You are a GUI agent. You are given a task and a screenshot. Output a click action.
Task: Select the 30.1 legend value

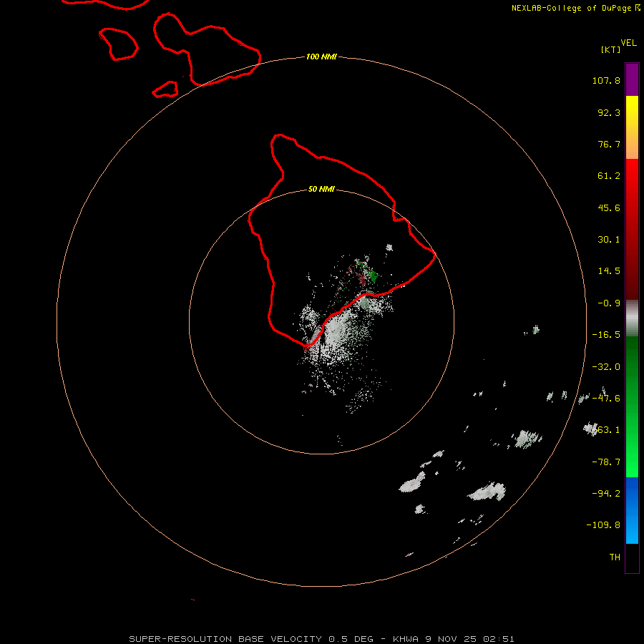pos(609,240)
